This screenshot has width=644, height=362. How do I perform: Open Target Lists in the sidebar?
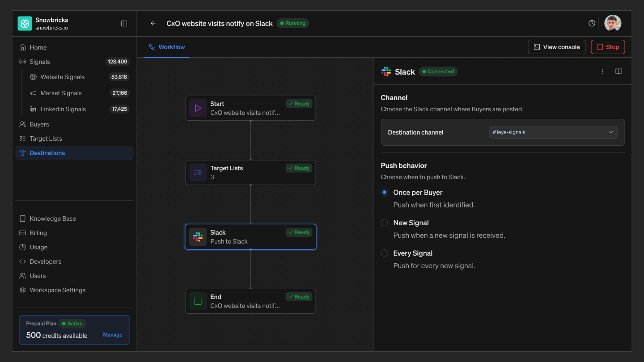click(74, 139)
